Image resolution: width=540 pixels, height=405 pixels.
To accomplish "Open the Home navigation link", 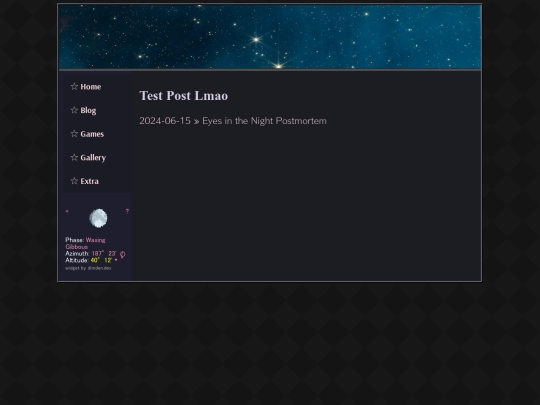I will pyautogui.click(x=91, y=87).
